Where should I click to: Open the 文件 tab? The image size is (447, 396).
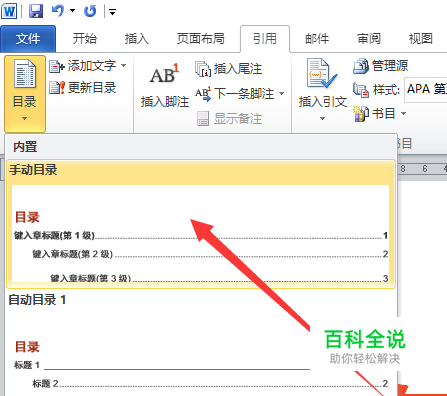[x=28, y=39]
